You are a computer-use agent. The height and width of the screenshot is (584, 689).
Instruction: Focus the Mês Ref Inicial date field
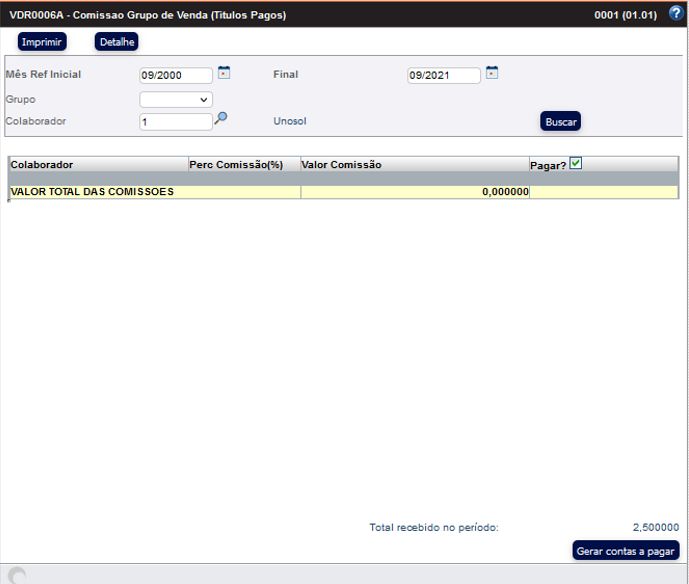coord(176,75)
